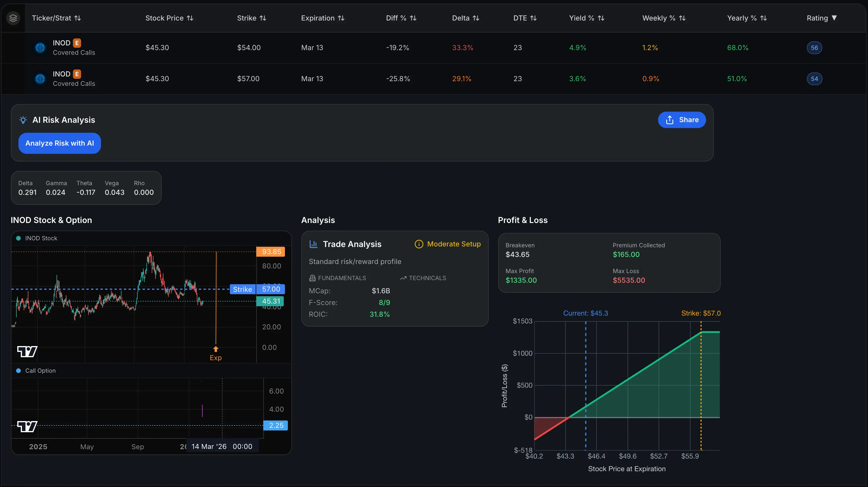
Task: Click the FUNDAMENTALS section icon
Action: click(312, 278)
